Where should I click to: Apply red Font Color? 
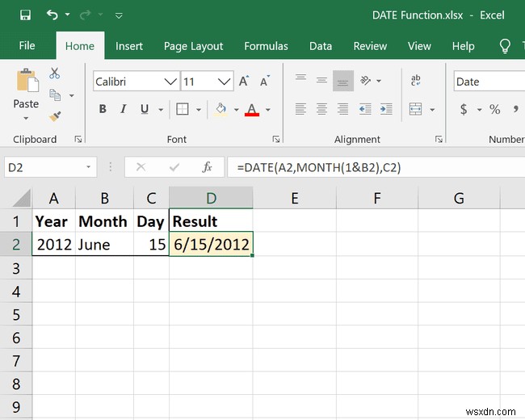click(252, 109)
